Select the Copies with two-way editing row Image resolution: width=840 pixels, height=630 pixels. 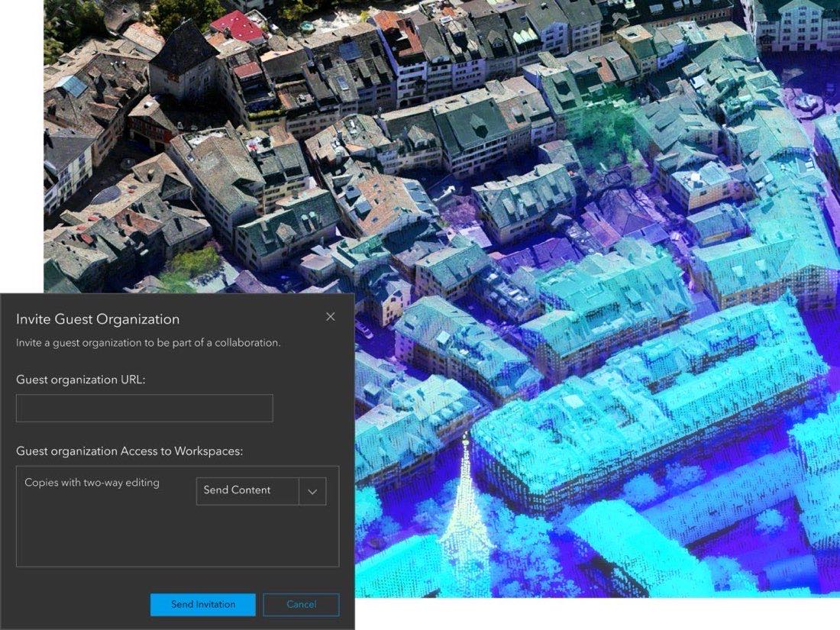[x=92, y=483]
